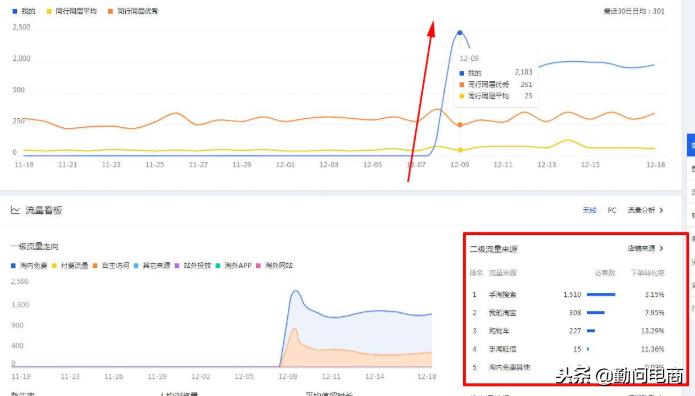
Task: Click the 流量看板 section heading
Action: [x=43, y=210]
